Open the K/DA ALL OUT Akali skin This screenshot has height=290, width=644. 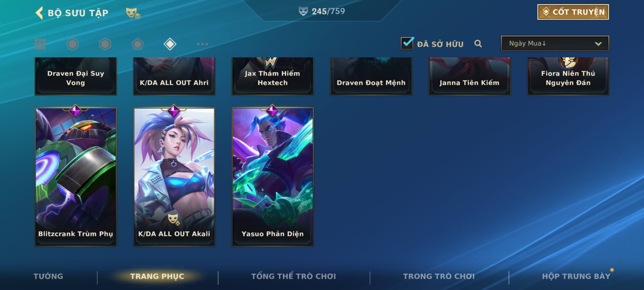(x=174, y=177)
